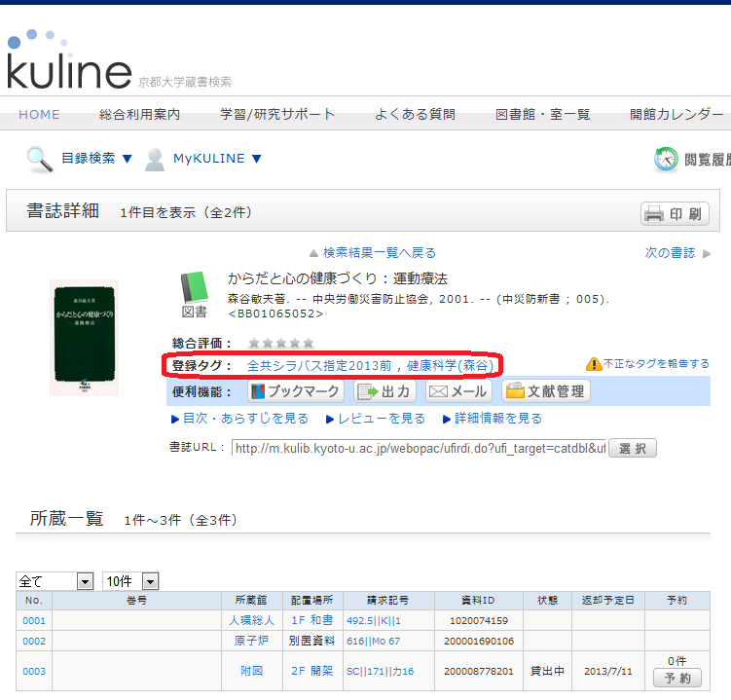Open holdings row 0003 link

(34, 671)
